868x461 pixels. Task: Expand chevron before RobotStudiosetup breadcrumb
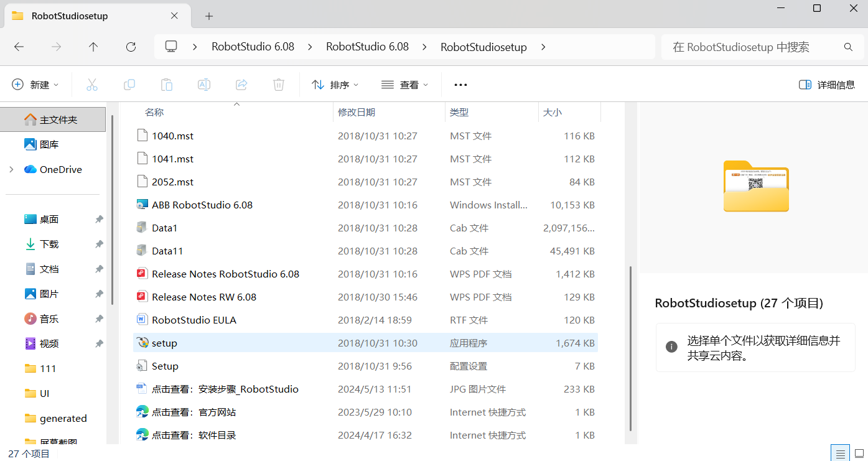pos(424,47)
